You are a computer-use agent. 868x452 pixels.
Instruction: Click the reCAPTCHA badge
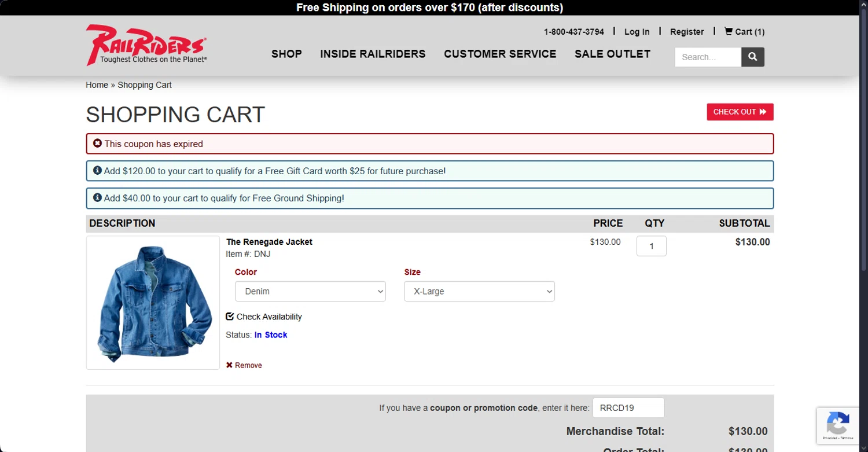(838, 425)
